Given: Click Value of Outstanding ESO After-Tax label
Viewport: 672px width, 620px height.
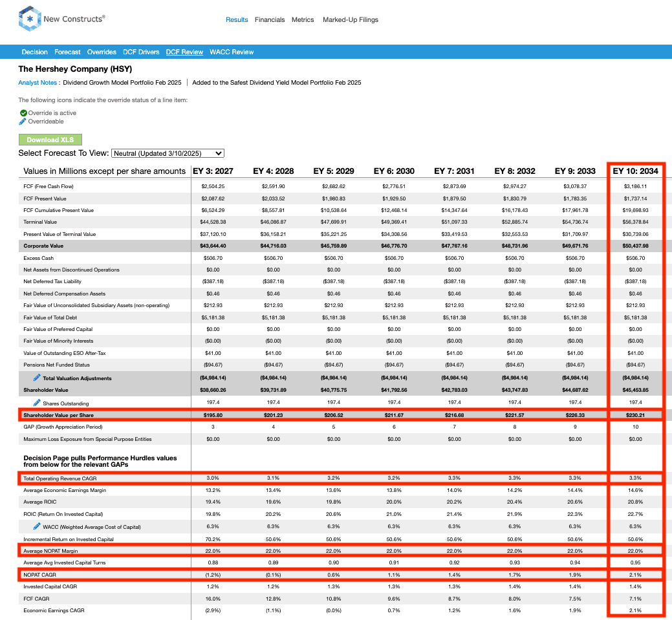Looking at the screenshot, I should click(x=65, y=353).
